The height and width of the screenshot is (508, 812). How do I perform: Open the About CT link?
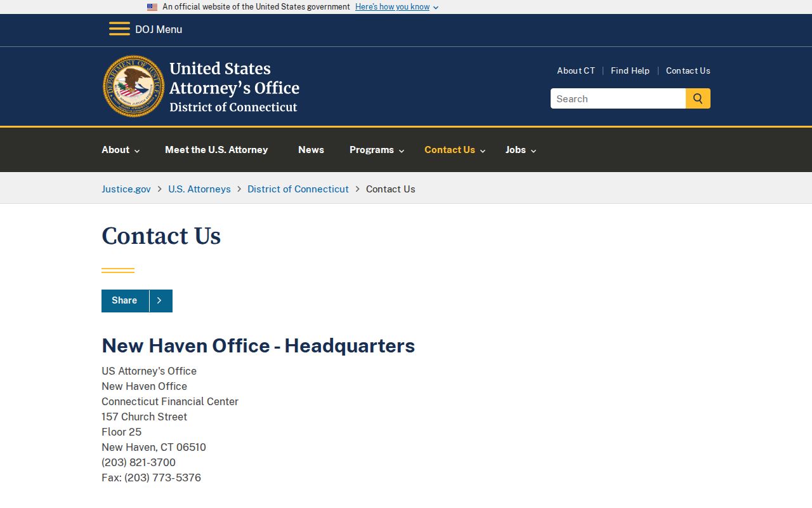pyautogui.click(x=576, y=70)
